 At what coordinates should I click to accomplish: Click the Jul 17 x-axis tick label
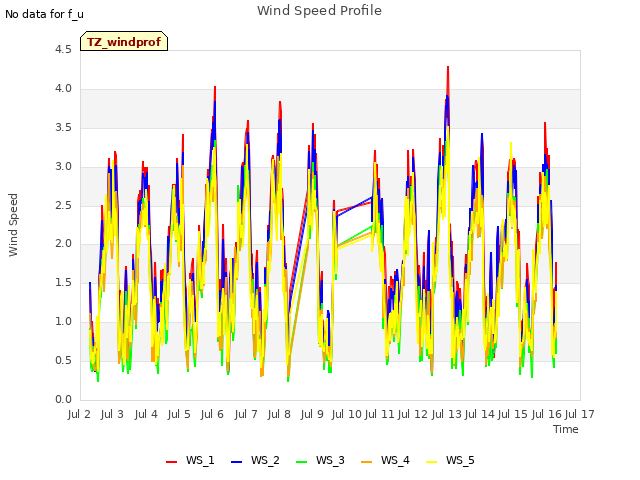pyautogui.click(x=579, y=414)
